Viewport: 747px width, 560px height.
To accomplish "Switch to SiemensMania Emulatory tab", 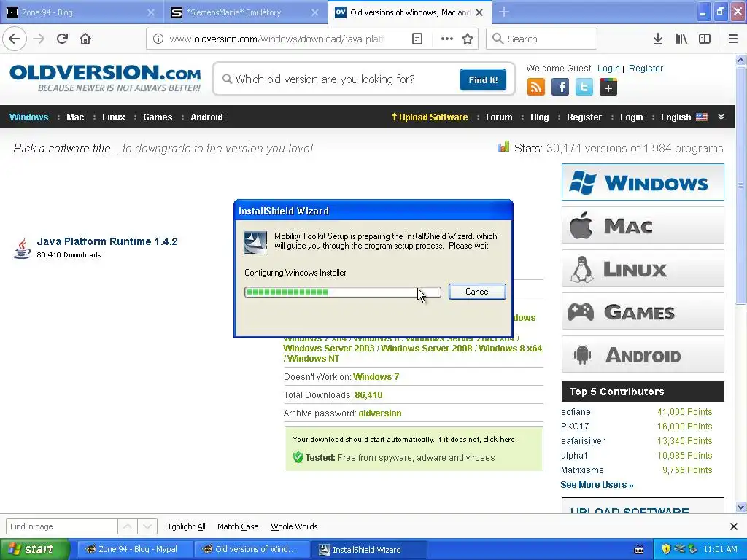I will (x=245, y=12).
